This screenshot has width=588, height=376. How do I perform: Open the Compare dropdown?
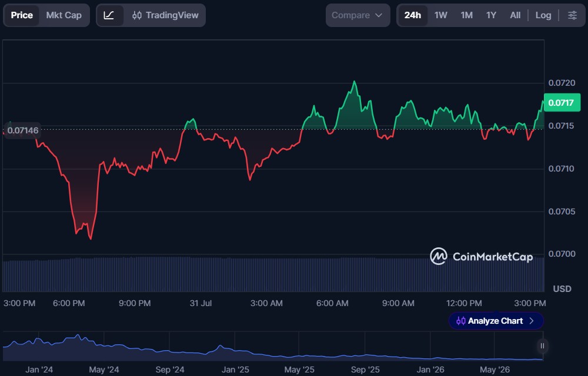pos(358,15)
